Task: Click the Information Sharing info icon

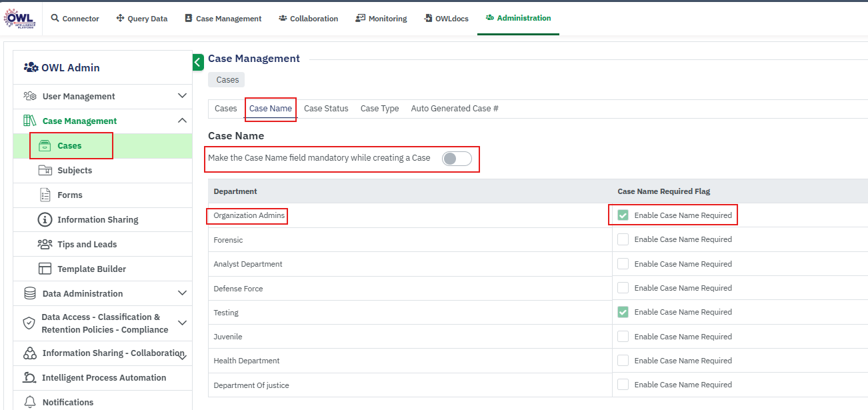Action: tap(45, 219)
